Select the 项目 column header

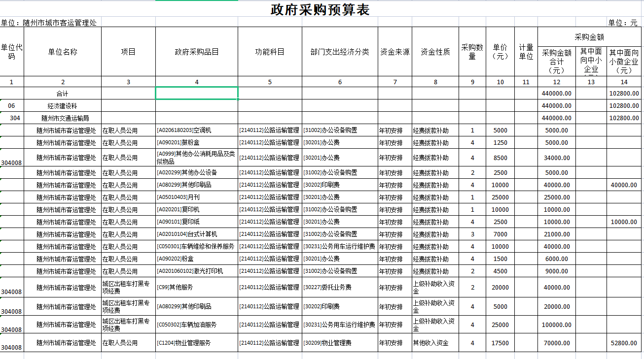tap(128, 52)
